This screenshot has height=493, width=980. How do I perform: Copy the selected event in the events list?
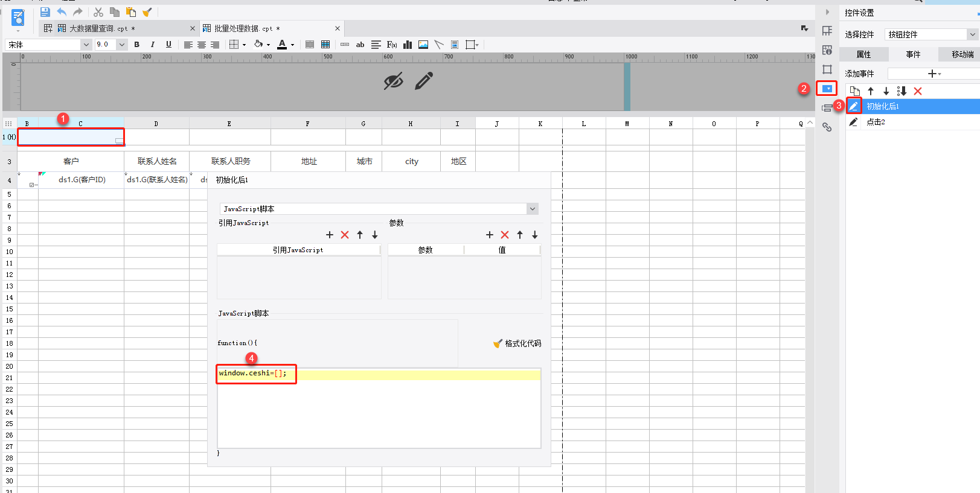[855, 91]
